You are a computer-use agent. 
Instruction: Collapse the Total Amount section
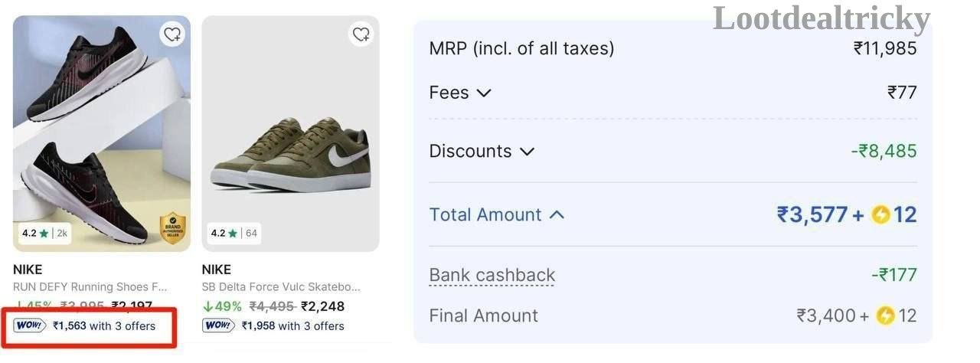click(x=496, y=214)
